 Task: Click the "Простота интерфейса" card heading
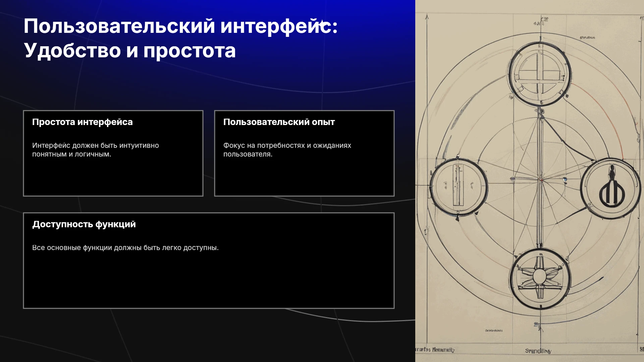click(83, 122)
